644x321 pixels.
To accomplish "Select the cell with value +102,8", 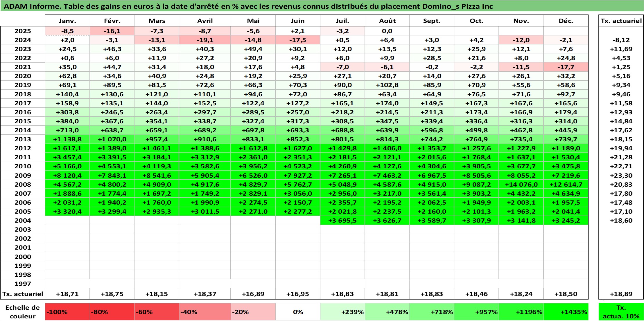I will (387, 85).
